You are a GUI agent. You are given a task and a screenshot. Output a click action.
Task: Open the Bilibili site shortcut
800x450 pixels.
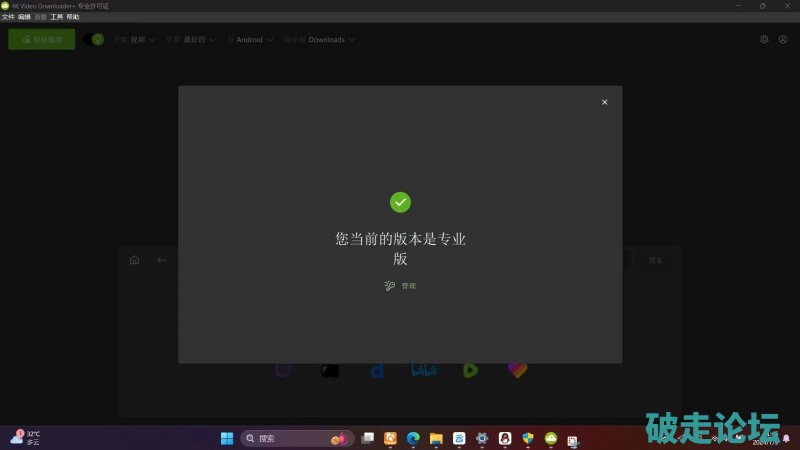coord(424,370)
